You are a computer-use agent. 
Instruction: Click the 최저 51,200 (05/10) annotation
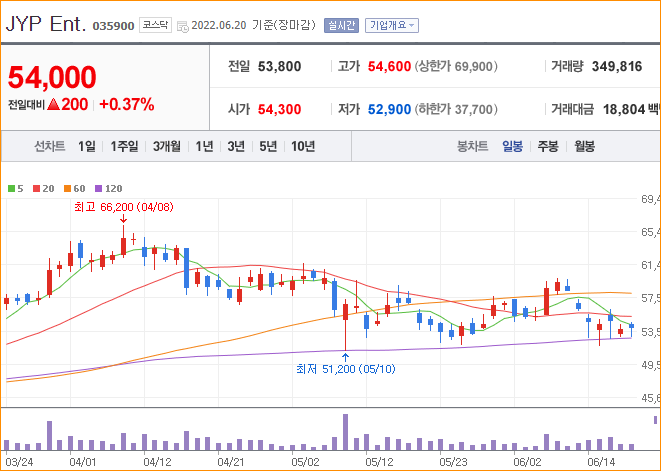tap(346, 369)
